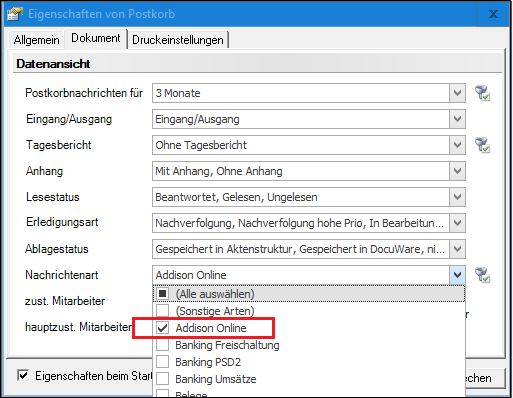Check the Banking Umsätze option
The width and height of the screenshot is (513, 398).
[163, 379]
